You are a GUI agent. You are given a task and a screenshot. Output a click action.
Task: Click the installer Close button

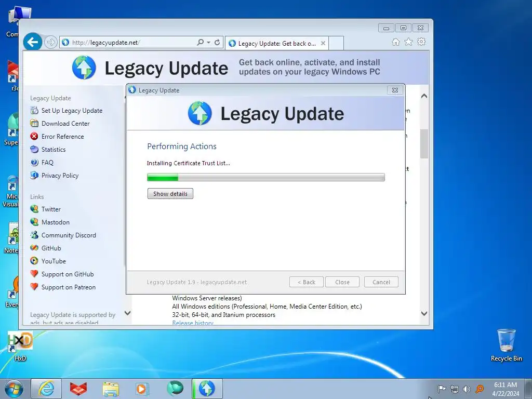click(x=342, y=282)
